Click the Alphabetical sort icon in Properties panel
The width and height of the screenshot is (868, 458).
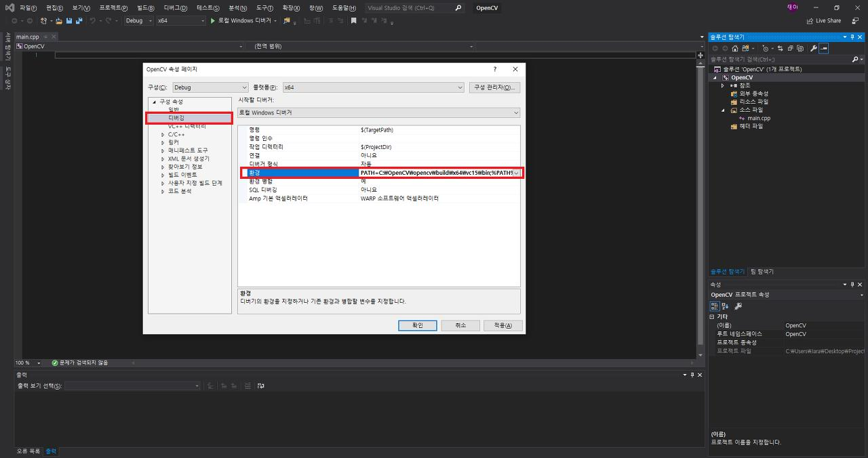point(725,306)
